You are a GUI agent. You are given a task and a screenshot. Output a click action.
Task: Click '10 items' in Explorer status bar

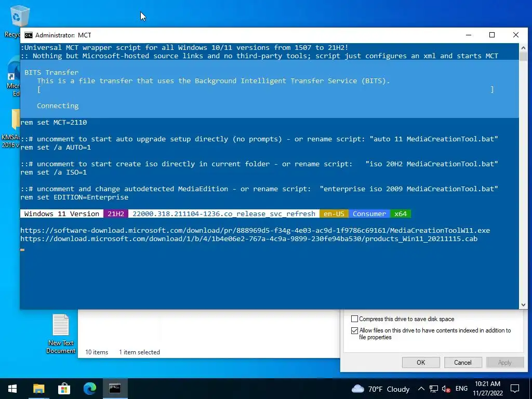(x=97, y=352)
